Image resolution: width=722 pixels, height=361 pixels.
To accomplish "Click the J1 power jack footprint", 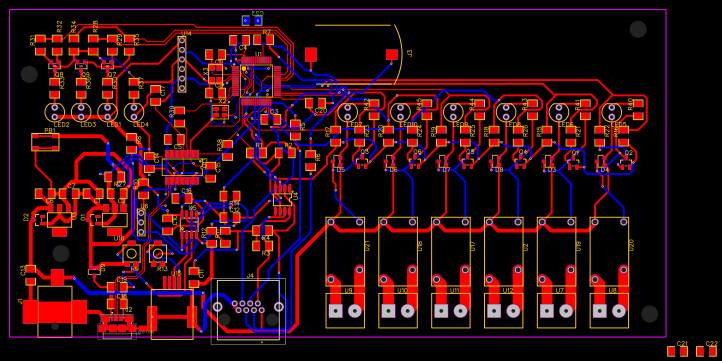I will click(55, 312).
